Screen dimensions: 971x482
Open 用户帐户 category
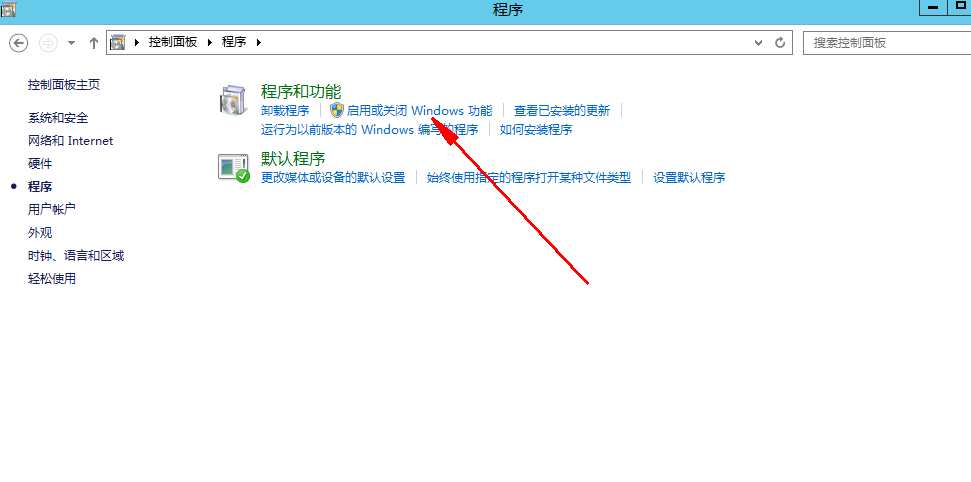pos(52,209)
